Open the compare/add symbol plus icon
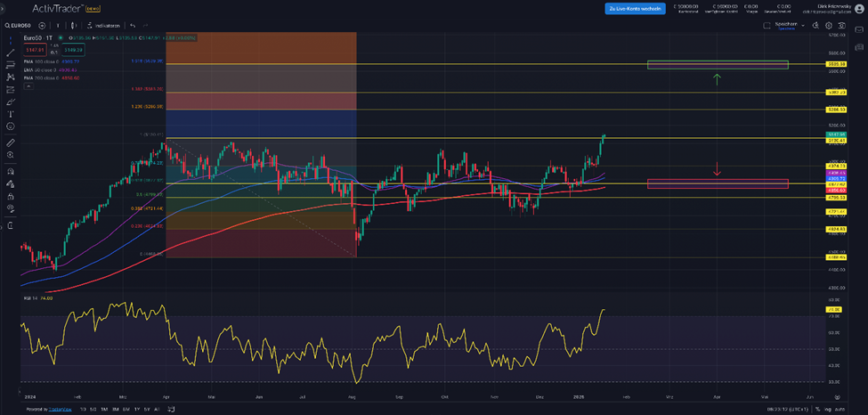Screen dimensions: 868x415 click(x=43, y=26)
